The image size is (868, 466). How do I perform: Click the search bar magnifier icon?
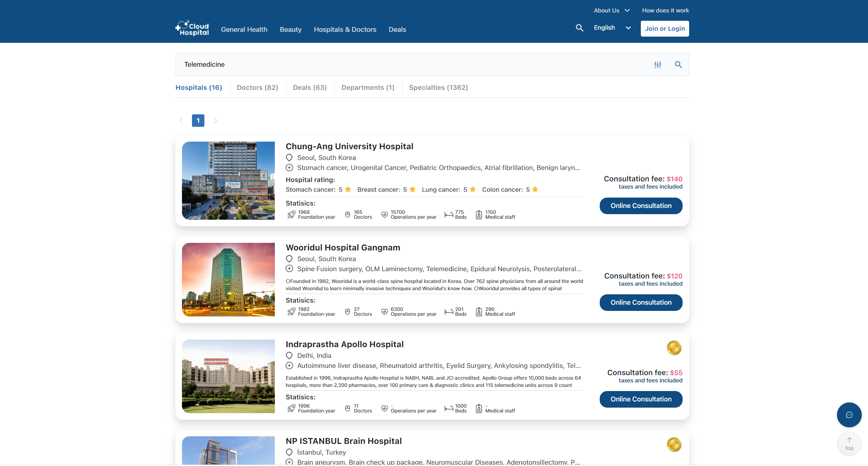(x=678, y=65)
